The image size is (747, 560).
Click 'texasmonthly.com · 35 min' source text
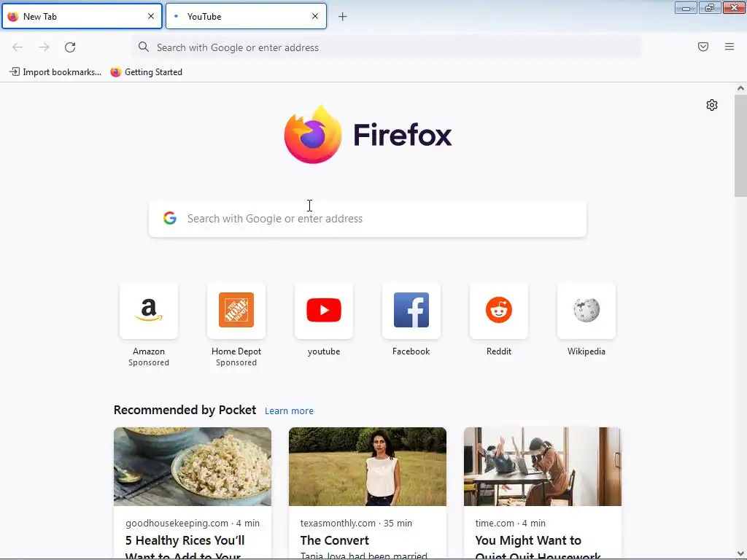[x=356, y=523]
